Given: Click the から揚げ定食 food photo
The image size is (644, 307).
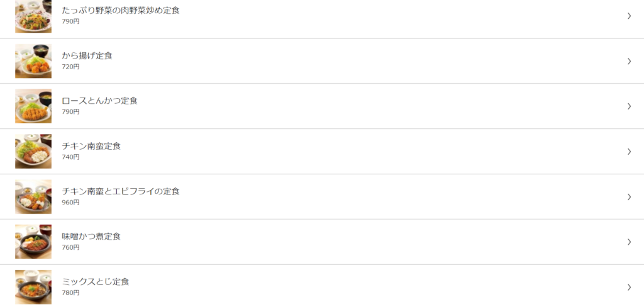Looking at the screenshot, I should click(x=33, y=61).
